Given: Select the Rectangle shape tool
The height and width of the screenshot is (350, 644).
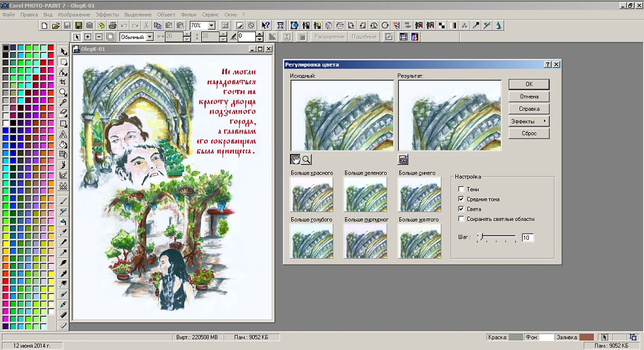Looking at the screenshot, I should 64,123.
